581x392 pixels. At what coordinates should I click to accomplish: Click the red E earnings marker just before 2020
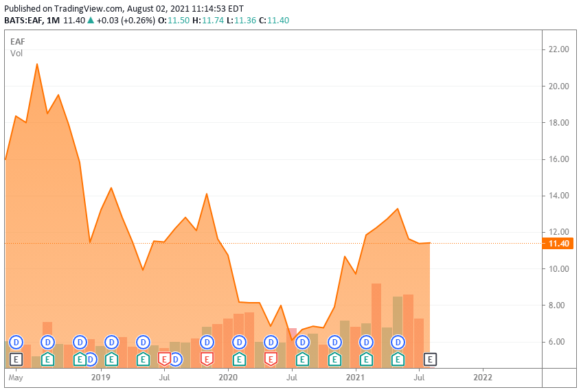[x=207, y=359]
